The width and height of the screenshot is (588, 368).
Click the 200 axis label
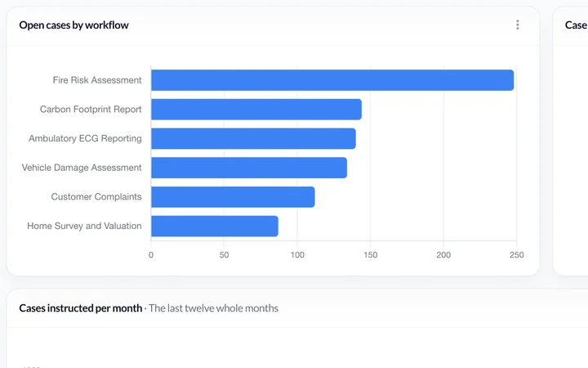coord(443,255)
